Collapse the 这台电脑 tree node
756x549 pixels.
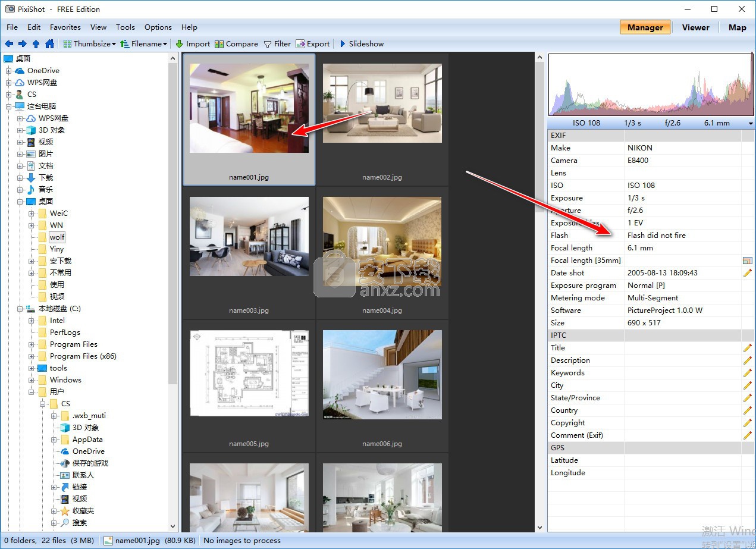pos(9,106)
